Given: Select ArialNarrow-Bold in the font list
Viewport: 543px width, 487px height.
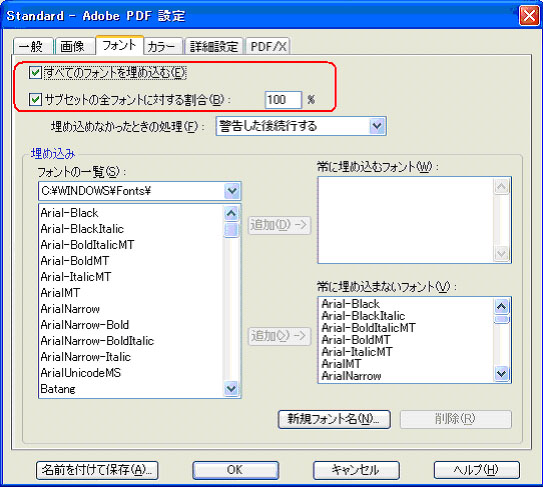Looking at the screenshot, I should click(85, 325).
